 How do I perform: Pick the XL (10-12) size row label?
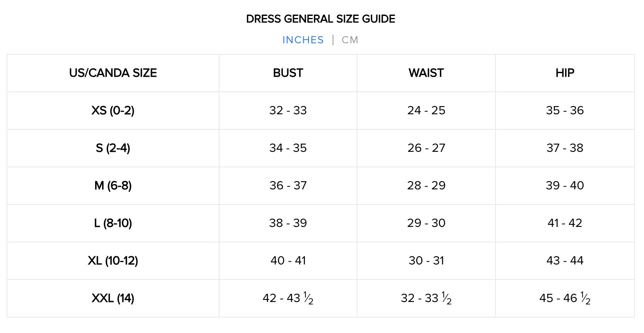pos(113,261)
